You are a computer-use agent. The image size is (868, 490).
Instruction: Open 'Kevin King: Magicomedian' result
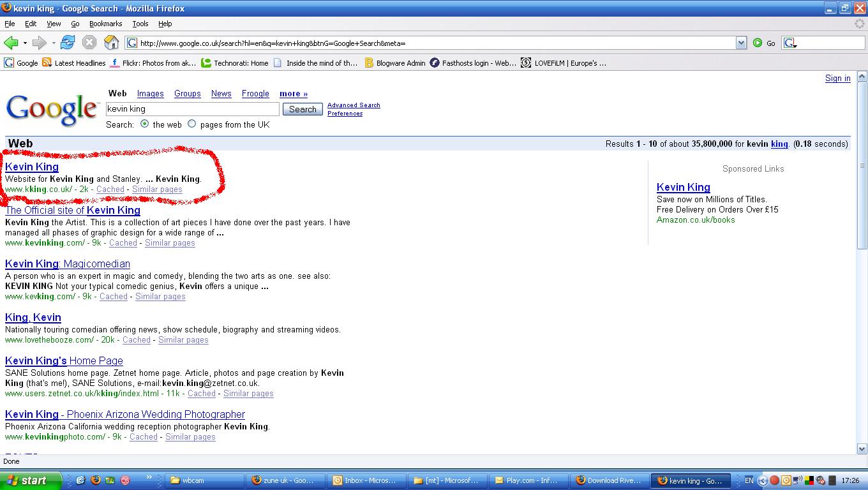coord(68,264)
